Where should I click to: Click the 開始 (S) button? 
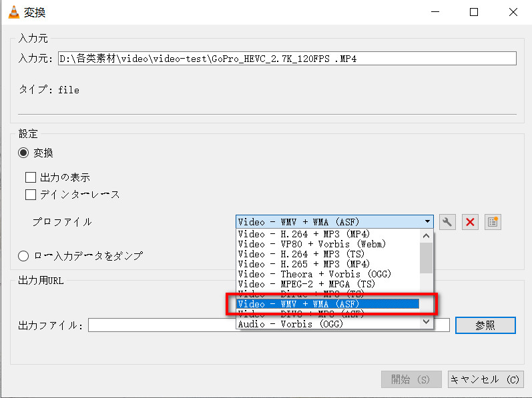click(x=411, y=379)
